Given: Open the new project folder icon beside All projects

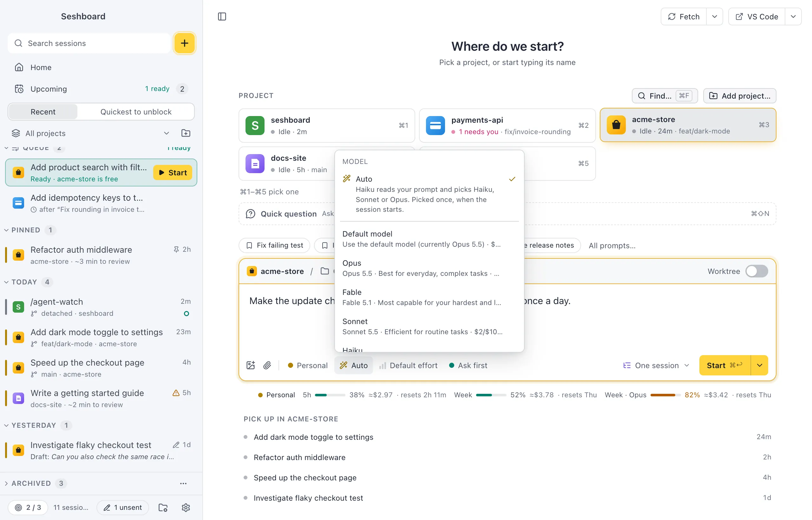Looking at the screenshot, I should click(x=186, y=133).
